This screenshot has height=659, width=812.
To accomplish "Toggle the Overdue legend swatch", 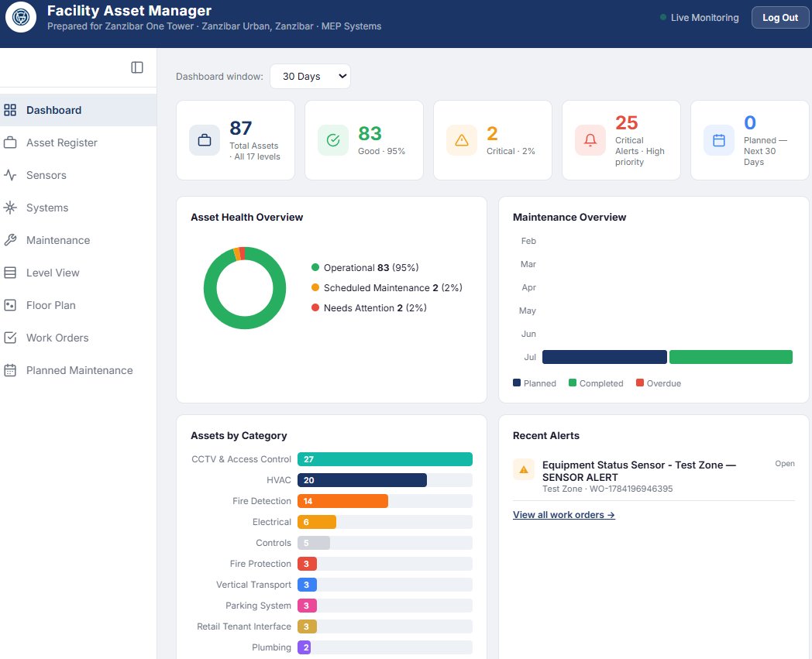I will point(639,383).
